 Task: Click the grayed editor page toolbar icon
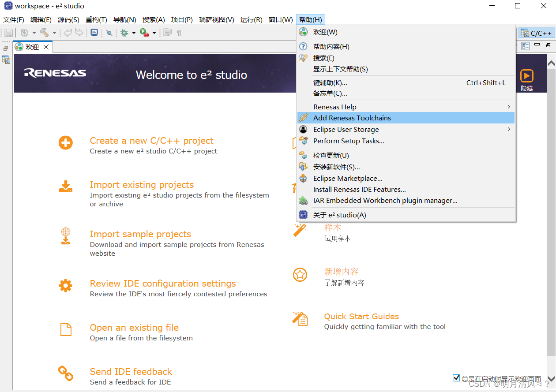click(x=167, y=33)
